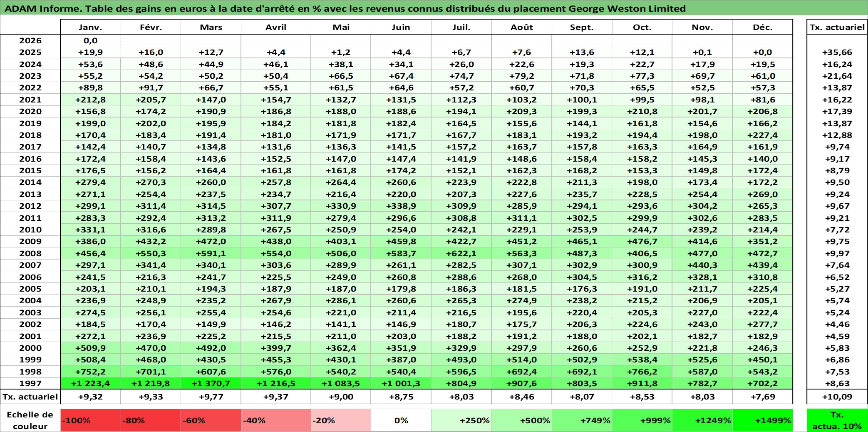
Task: Click the +1 083,5 cell
Action: coord(341,383)
